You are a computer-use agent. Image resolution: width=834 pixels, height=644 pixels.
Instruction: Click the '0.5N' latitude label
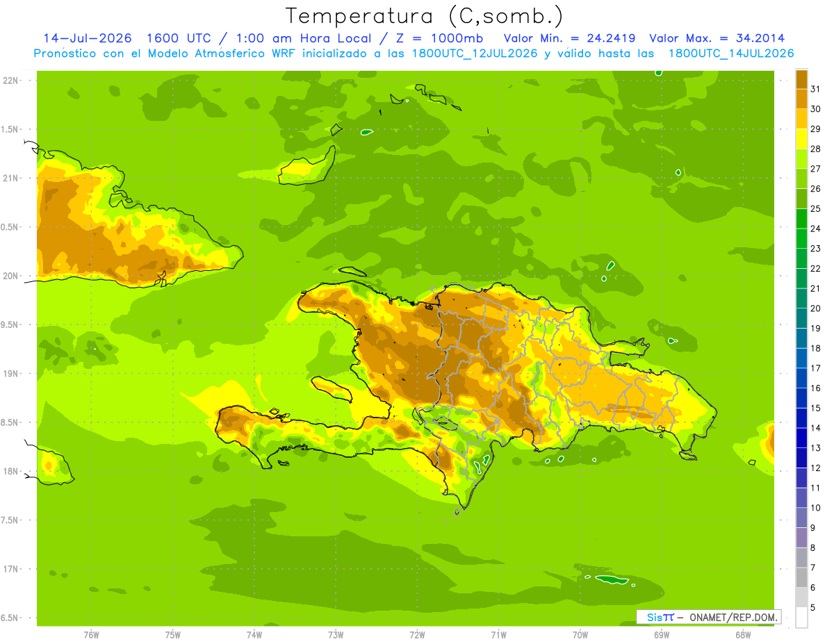click(11, 227)
